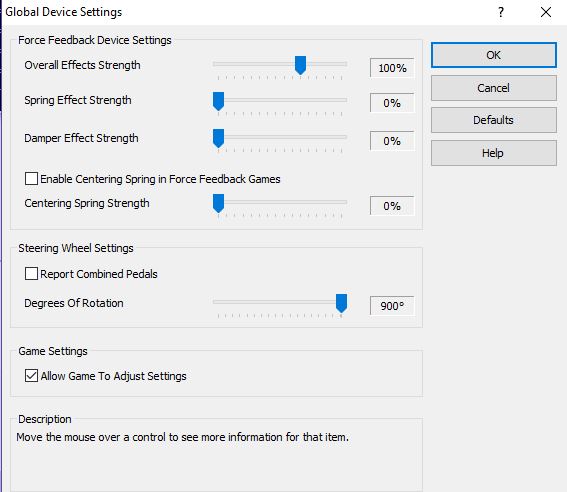Select the Damper Effect Strength slider thumb
Screen dimensions: 567x492
coord(218,138)
